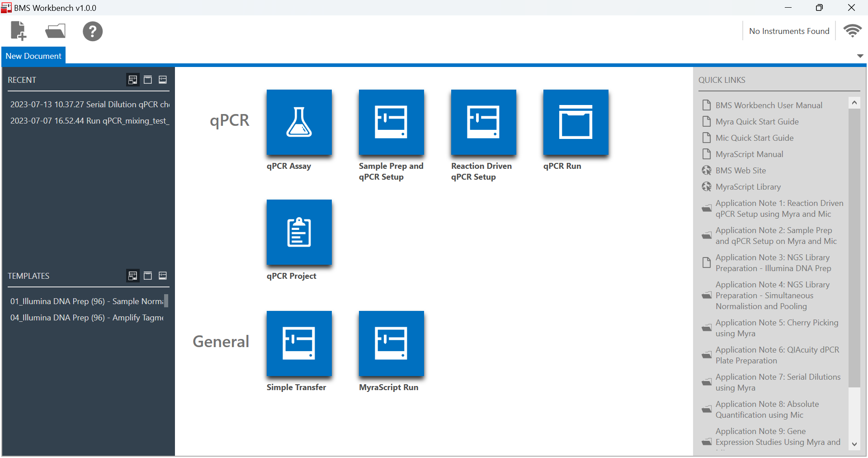Open MyraScript Manual link

pyautogui.click(x=749, y=154)
